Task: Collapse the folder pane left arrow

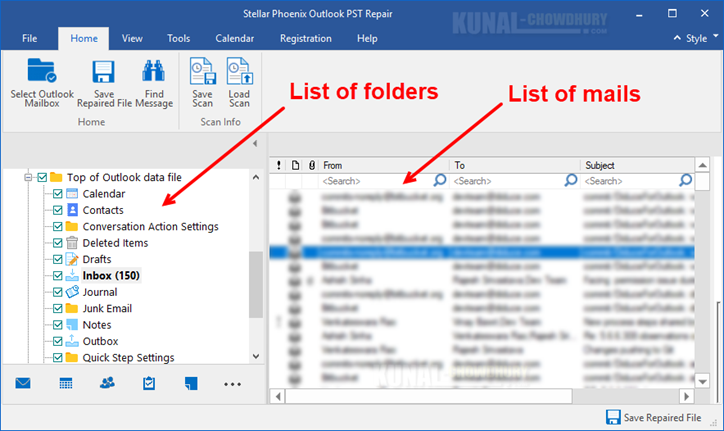Action: (255, 144)
